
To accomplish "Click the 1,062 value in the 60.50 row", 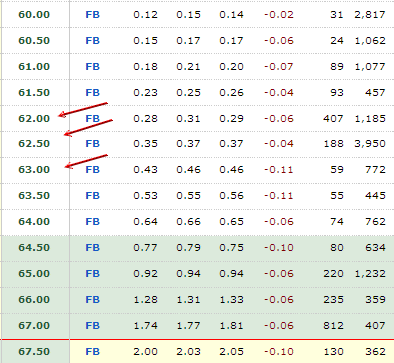I will click(x=370, y=41).
